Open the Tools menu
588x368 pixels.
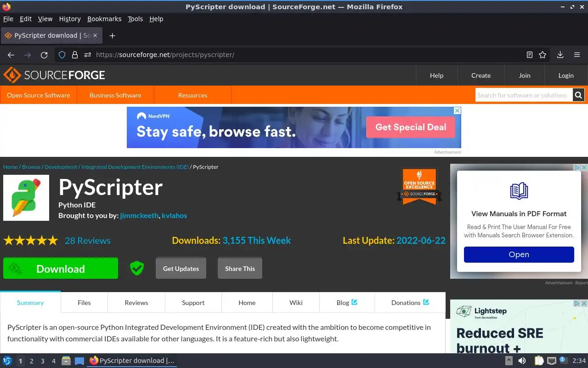(136, 19)
